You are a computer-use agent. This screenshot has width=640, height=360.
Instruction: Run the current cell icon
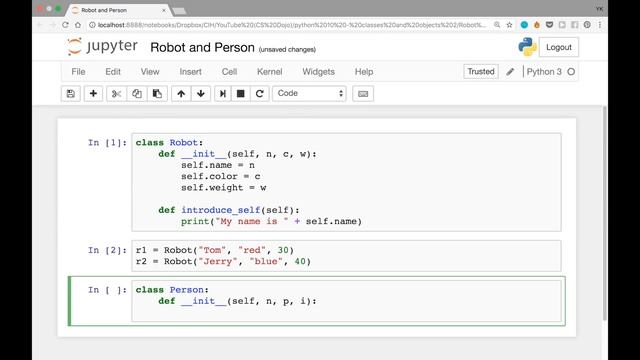tap(223, 93)
